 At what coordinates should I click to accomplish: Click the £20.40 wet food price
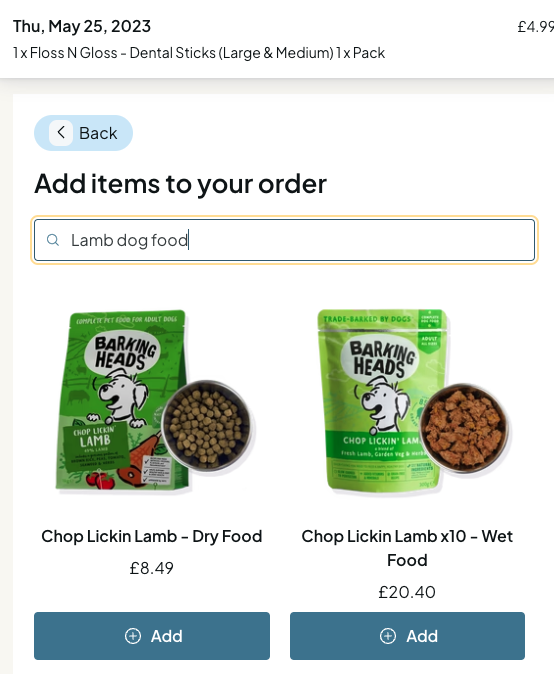(407, 592)
